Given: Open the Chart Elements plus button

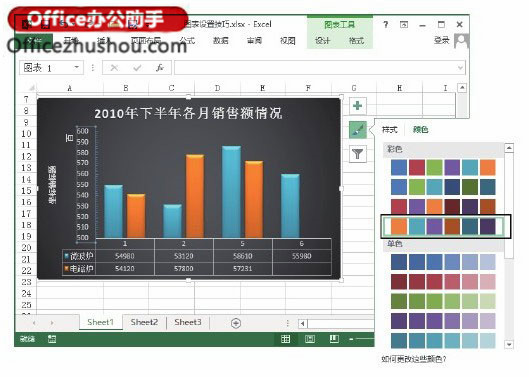Looking at the screenshot, I should [358, 106].
